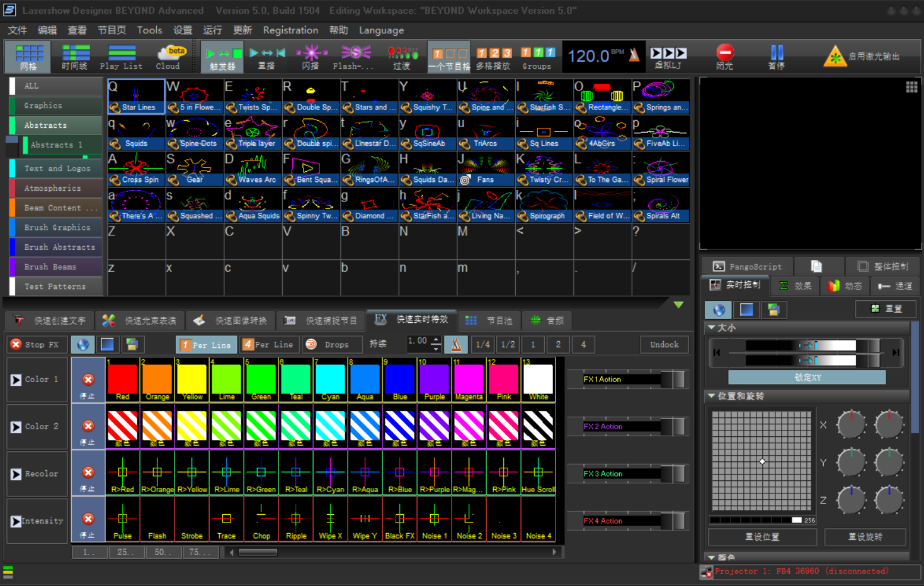Collapse the 大小 size section

712,327
